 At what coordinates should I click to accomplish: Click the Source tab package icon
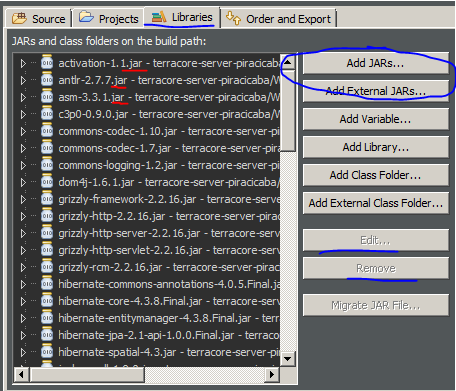[x=19, y=18]
